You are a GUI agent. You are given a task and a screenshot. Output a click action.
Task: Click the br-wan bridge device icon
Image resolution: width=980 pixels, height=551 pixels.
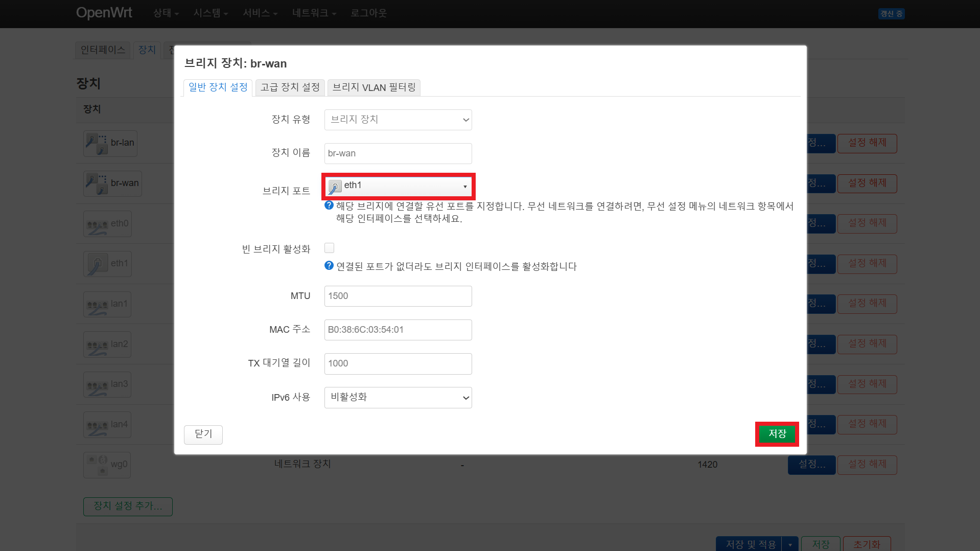click(x=97, y=183)
